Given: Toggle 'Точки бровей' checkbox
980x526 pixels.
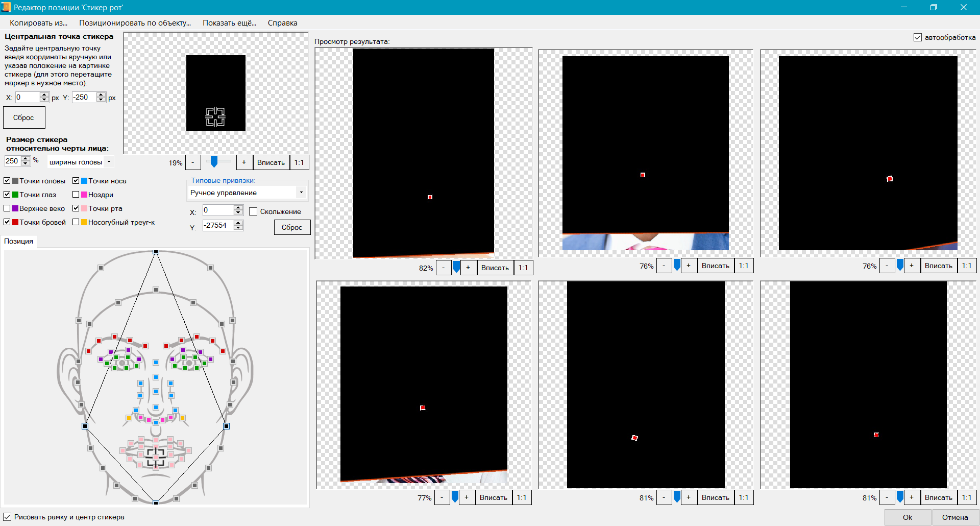Looking at the screenshot, I should pyautogui.click(x=7, y=222).
